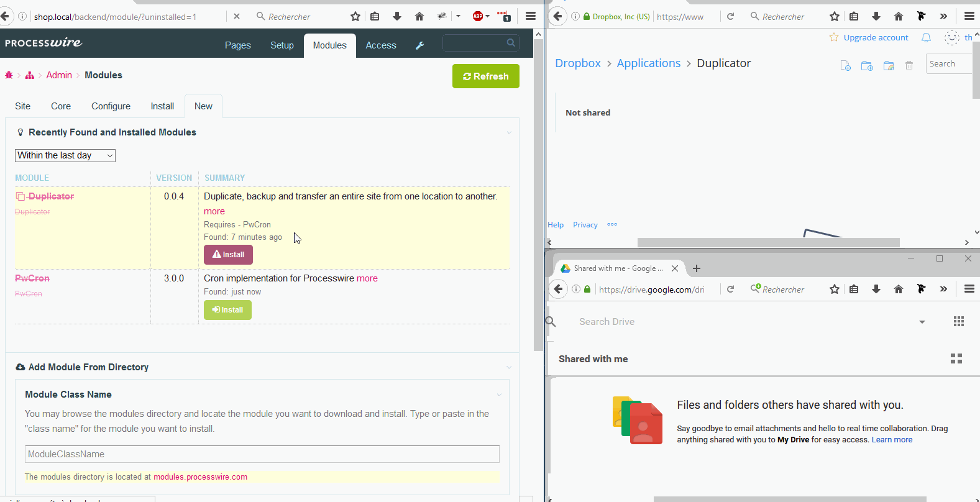Open the Pages menu in ProcessWire

(x=238, y=45)
